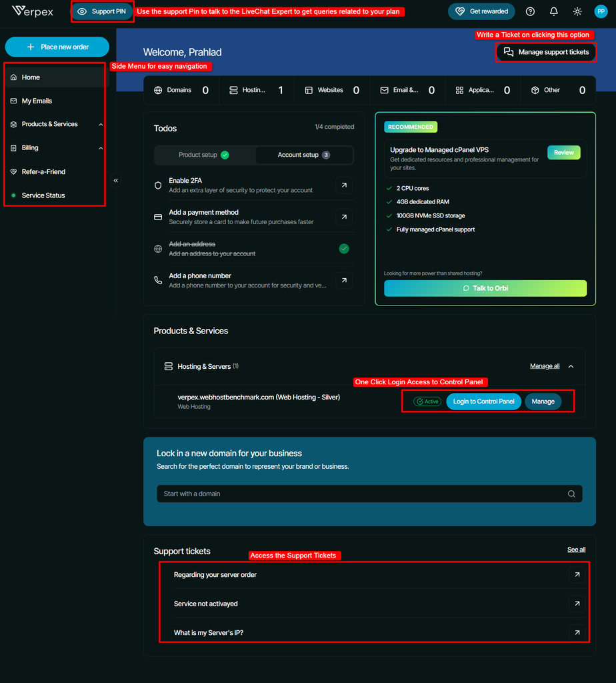This screenshot has width=616, height=683.
Task: Switch to Product setup tab
Action: [204, 155]
